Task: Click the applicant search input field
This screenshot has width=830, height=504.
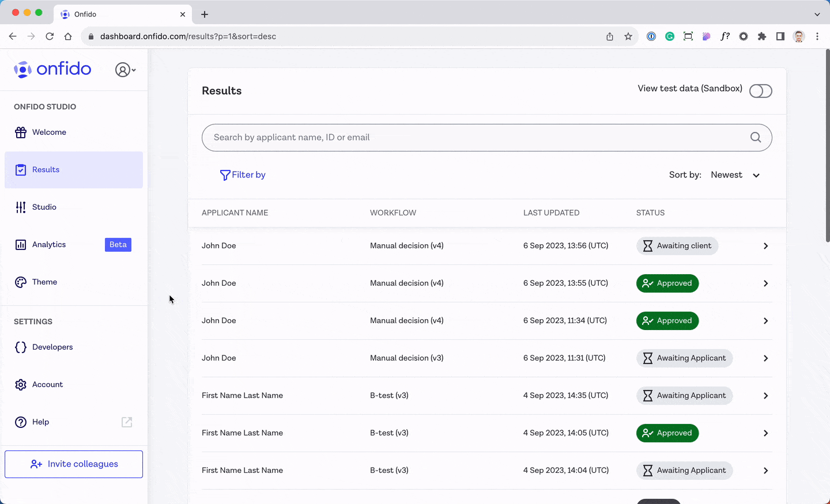Action: [473, 138]
